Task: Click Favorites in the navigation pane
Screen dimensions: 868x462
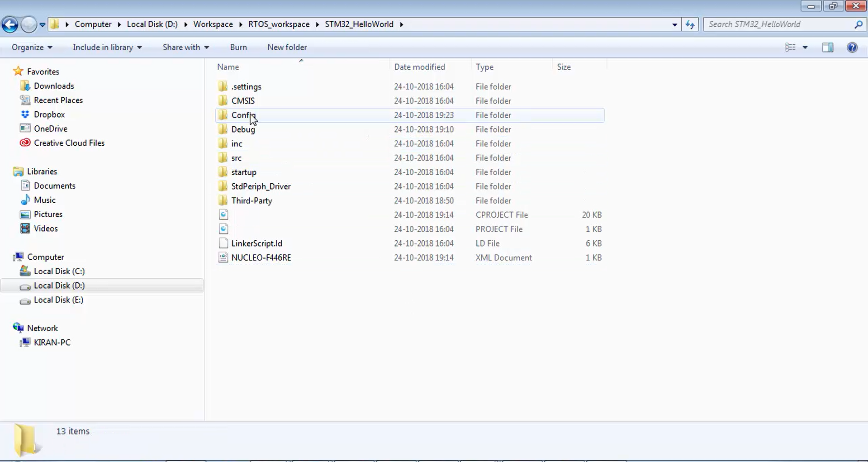Action: click(x=43, y=71)
